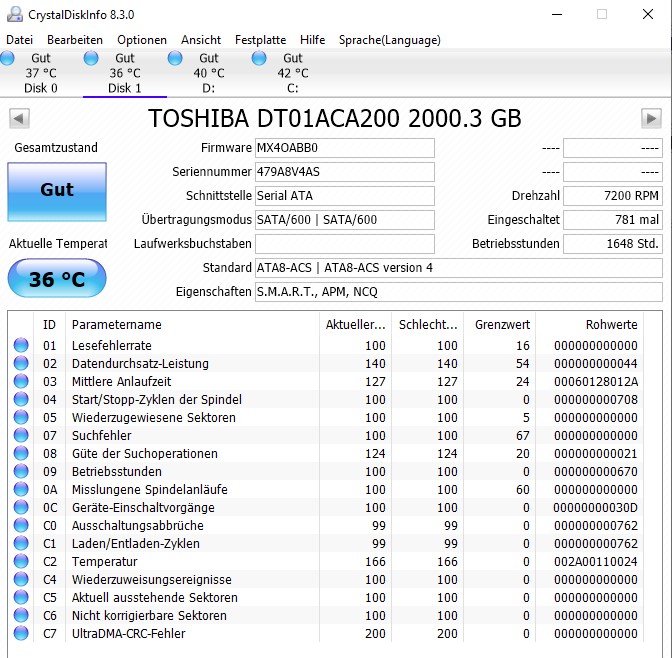Click the Schlecht... column header
Image resolution: width=672 pixels, height=658 pixels.
coord(427,324)
